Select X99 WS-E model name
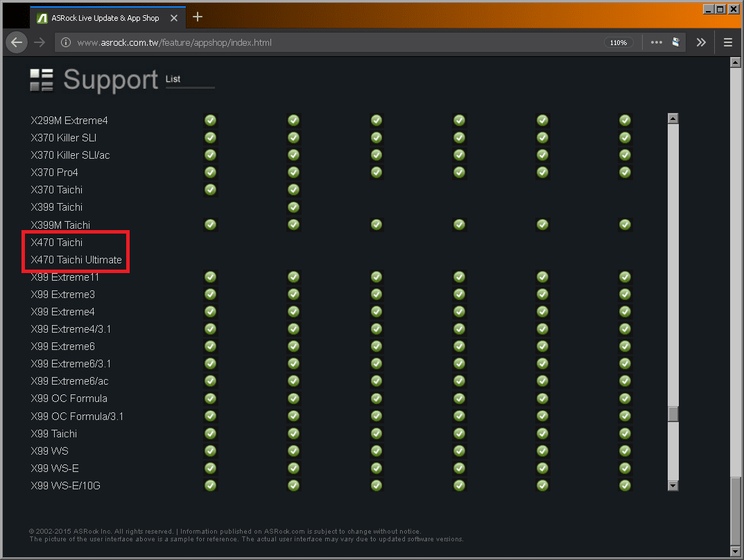744x560 pixels. 55,469
